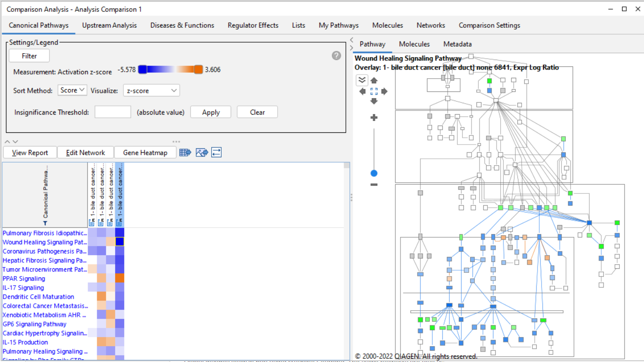
Task: Pan the pathway view right
Action: pyautogui.click(x=385, y=91)
